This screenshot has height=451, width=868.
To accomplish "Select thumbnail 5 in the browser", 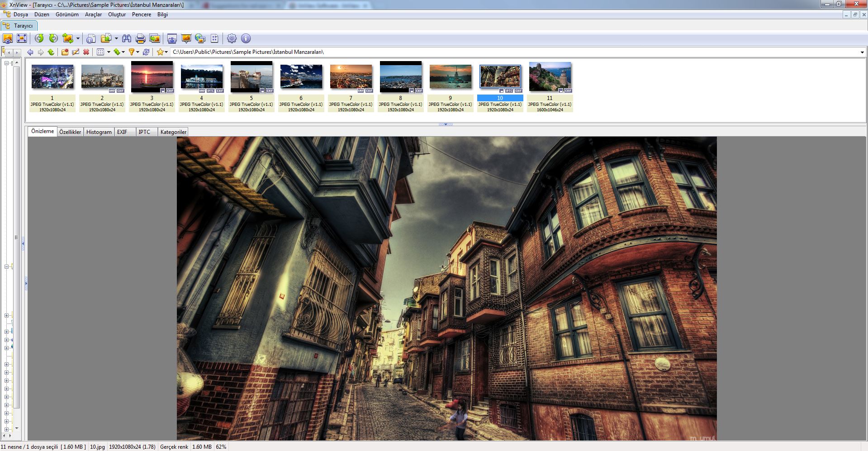I will click(x=251, y=77).
